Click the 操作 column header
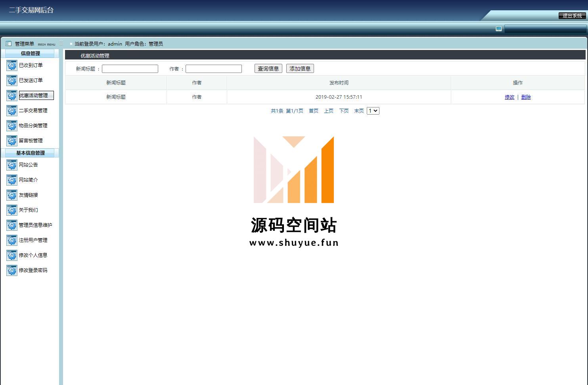The width and height of the screenshot is (588, 385). click(x=518, y=83)
